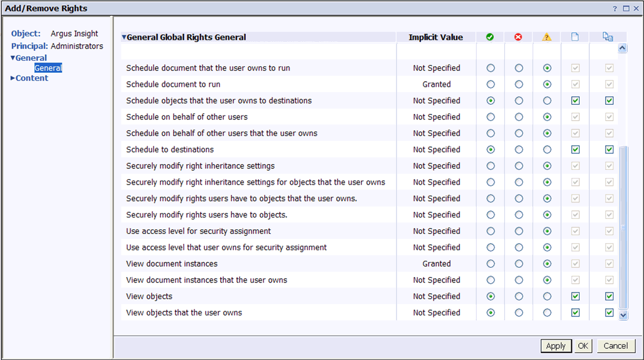Click Granted value for Schedule document to run
The width and height of the screenshot is (644, 360).
[x=437, y=84]
